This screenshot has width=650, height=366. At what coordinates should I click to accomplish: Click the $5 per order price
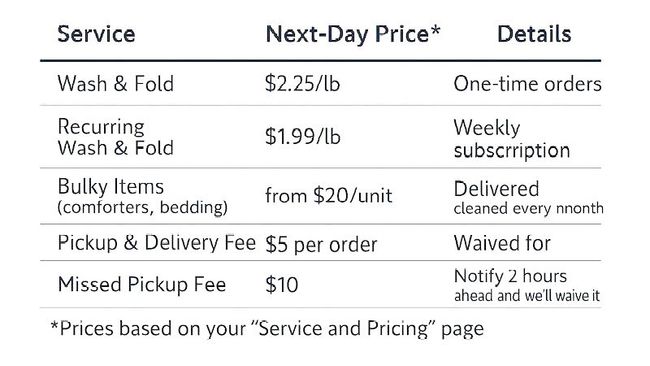click(x=321, y=244)
